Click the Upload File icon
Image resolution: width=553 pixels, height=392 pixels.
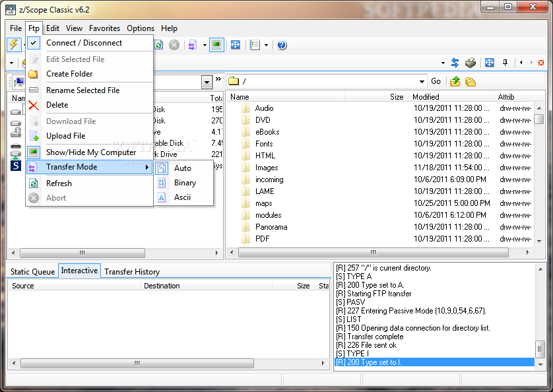tap(34, 136)
